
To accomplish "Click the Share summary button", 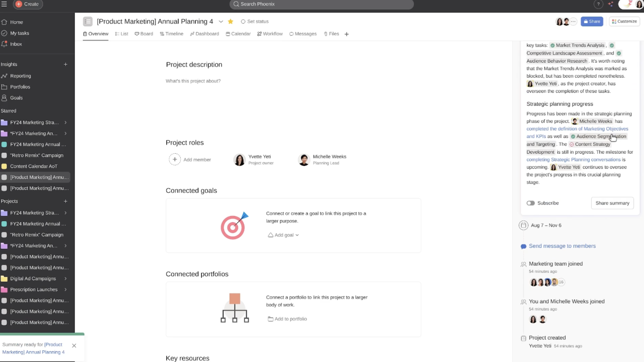I will tap(612, 203).
